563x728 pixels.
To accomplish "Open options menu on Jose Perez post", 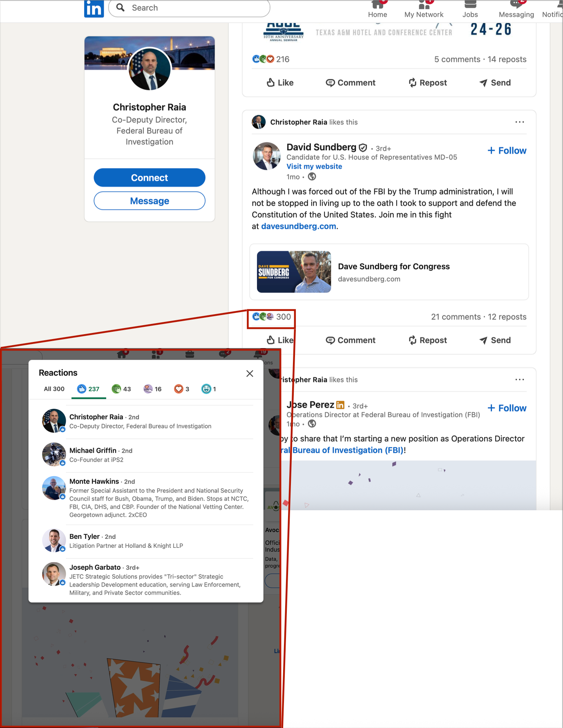I will (520, 380).
